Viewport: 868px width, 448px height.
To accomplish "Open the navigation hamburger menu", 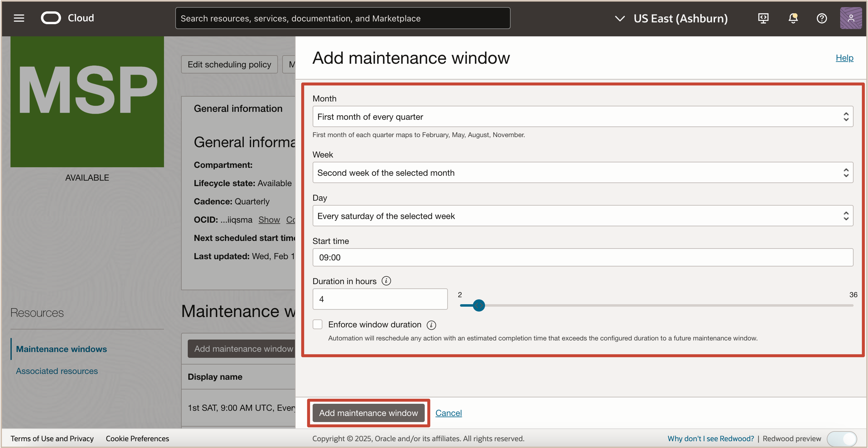I will [19, 18].
